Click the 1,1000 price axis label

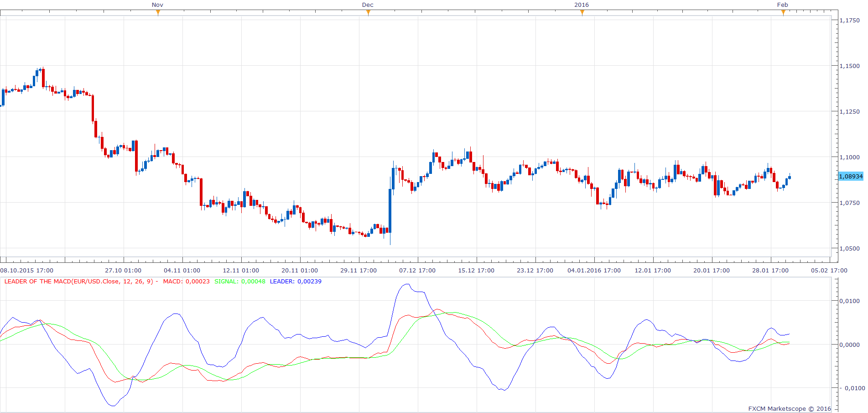pos(850,157)
